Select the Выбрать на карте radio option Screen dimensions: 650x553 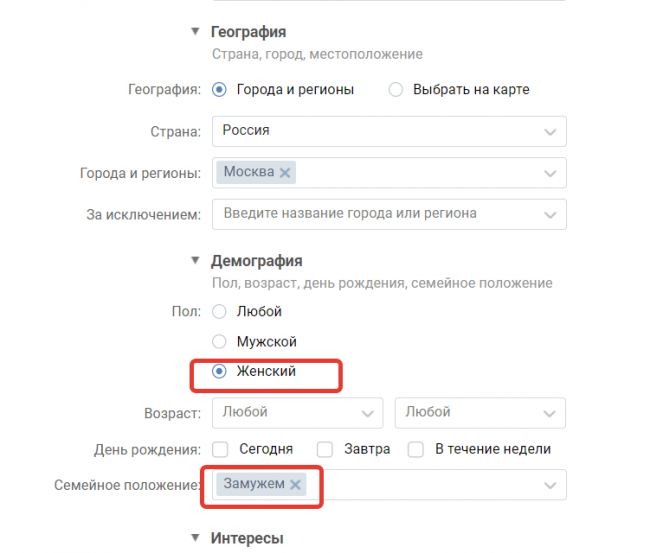tap(395, 89)
